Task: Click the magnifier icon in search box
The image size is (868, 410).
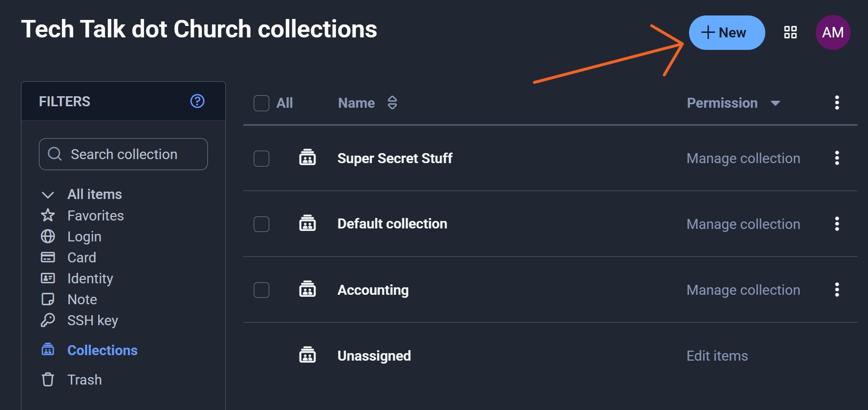Action: coord(55,154)
